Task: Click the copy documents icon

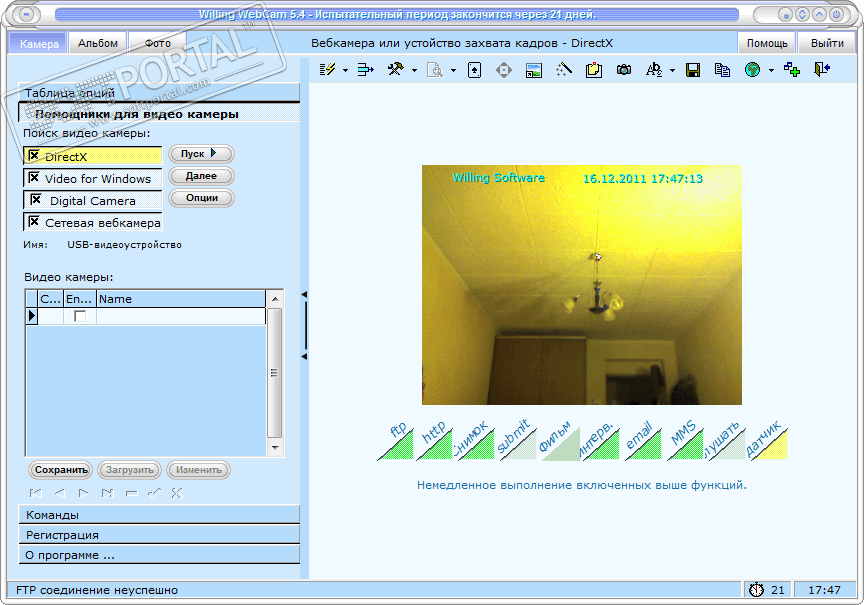Action: (x=722, y=70)
